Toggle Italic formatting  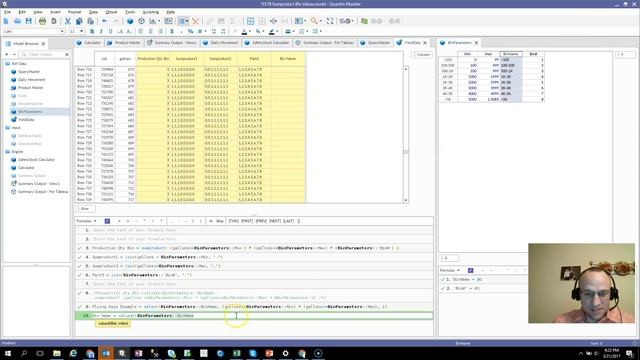[x=101, y=31]
